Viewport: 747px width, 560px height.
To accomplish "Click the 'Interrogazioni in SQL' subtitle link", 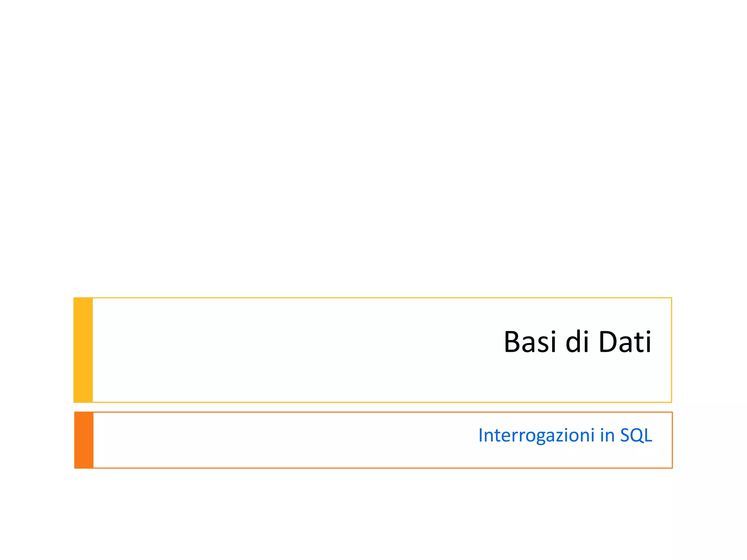I will pos(565,435).
